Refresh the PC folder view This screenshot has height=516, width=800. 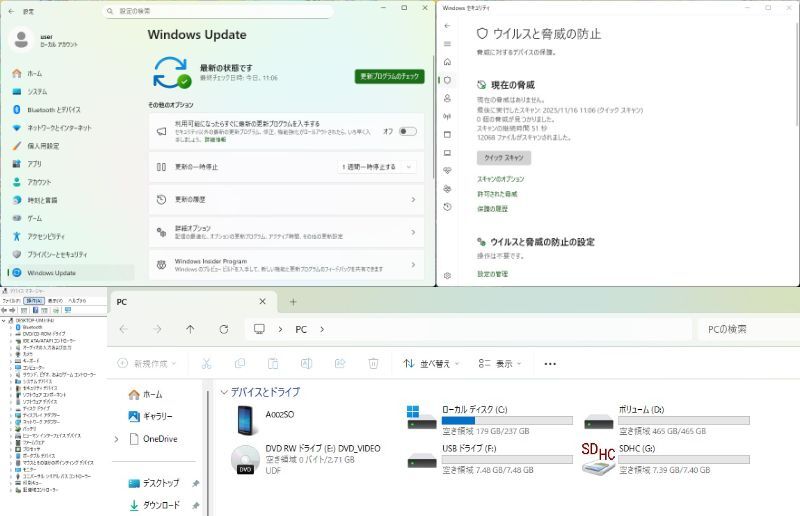[x=223, y=329]
